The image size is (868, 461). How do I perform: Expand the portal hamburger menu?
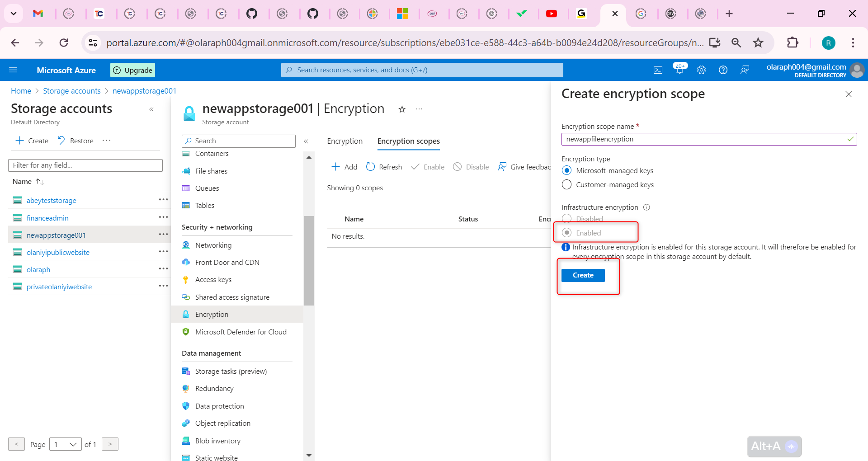(x=14, y=70)
